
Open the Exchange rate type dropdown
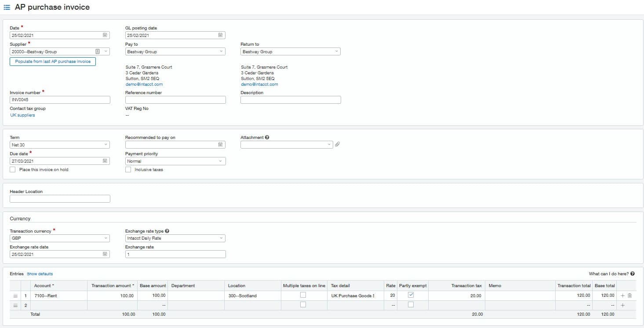coord(175,238)
